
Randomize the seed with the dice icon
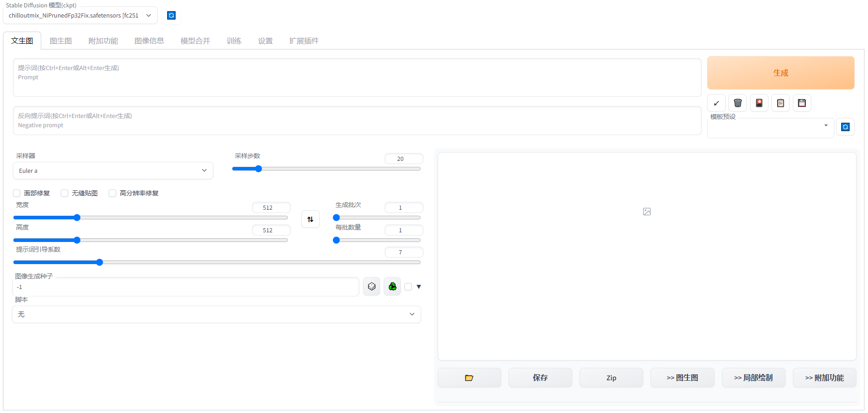(372, 287)
